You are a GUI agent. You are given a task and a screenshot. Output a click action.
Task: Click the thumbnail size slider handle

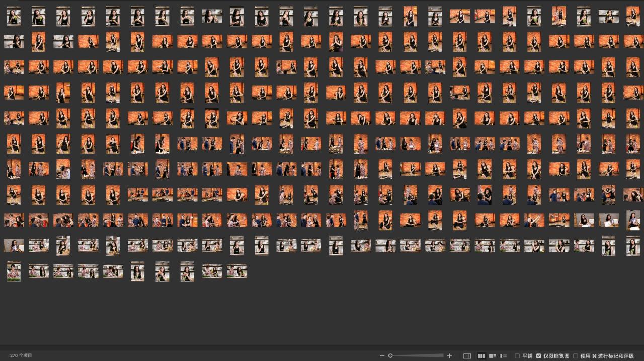(x=390, y=356)
